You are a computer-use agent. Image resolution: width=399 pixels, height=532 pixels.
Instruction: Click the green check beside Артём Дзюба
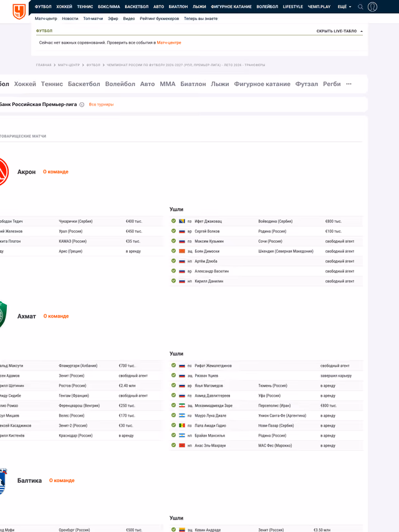pyautogui.click(x=173, y=261)
